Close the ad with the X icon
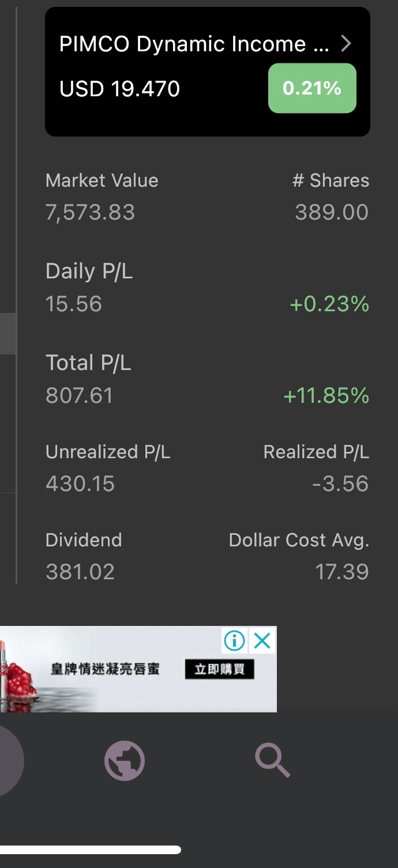The height and width of the screenshot is (868, 398). point(262,640)
